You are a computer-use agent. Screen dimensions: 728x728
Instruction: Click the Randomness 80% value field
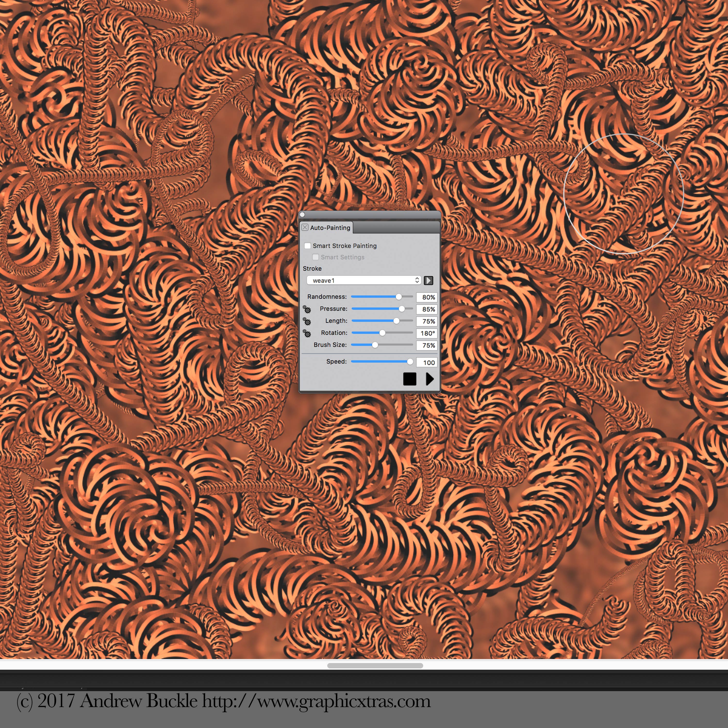[x=427, y=297]
